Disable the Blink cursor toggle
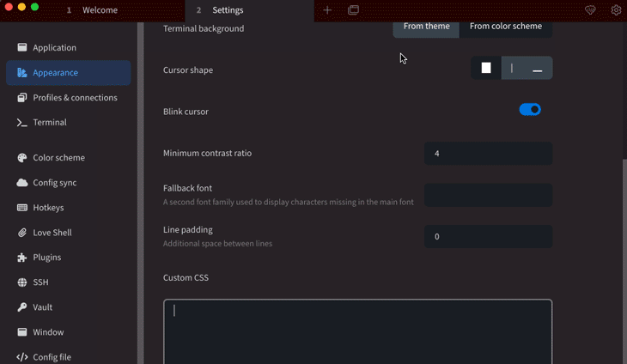 click(x=530, y=110)
